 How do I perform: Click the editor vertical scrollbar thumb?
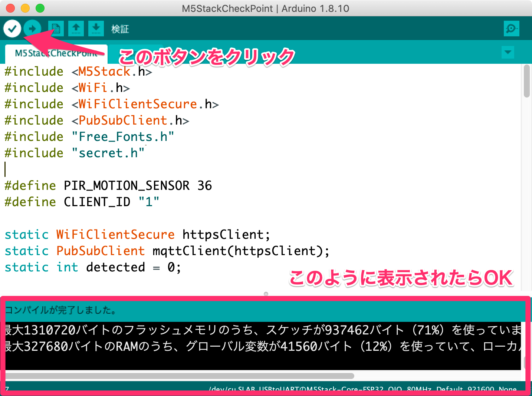point(527,81)
